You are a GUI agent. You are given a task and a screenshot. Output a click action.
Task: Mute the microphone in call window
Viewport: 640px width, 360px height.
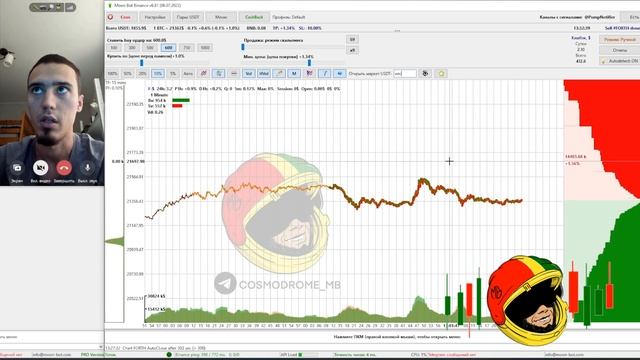pyautogui.click(x=87, y=168)
